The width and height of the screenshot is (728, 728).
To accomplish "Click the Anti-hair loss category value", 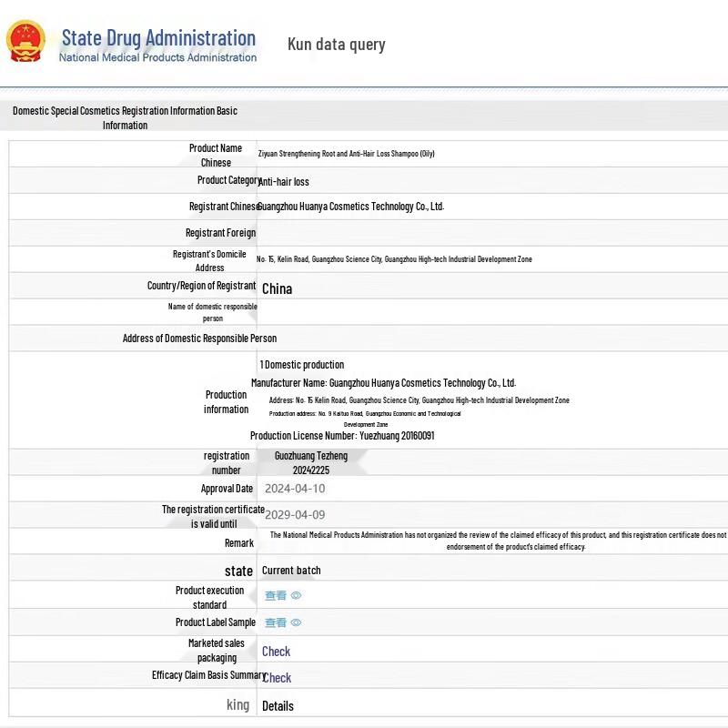I will tap(284, 181).
